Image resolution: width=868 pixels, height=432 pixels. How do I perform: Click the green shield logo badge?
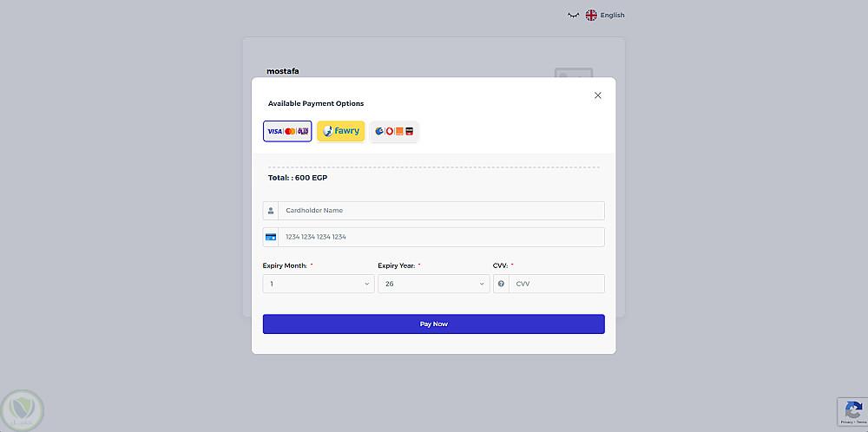(x=21, y=409)
